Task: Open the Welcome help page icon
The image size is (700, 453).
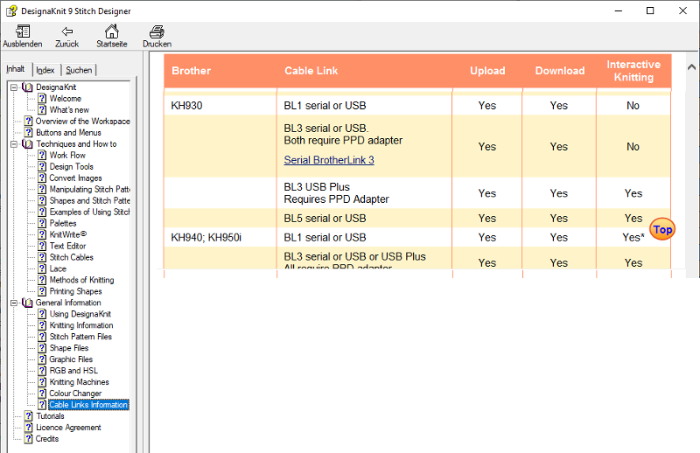Action: (42, 99)
